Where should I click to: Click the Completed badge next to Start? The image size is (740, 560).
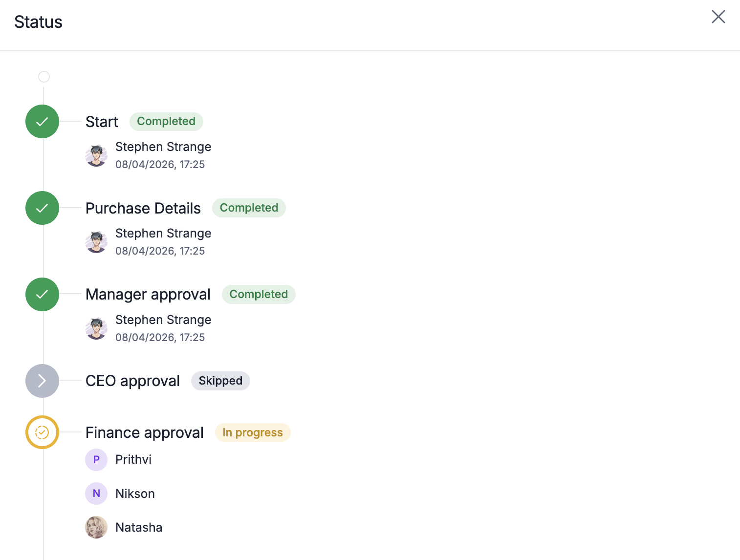tap(166, 122)
